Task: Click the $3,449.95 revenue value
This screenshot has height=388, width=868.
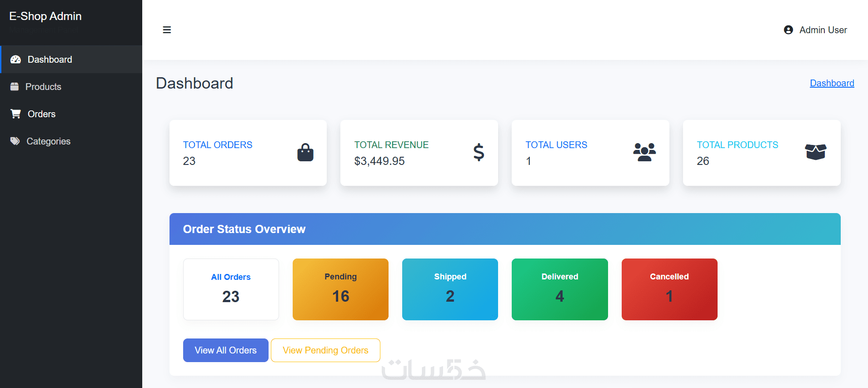Action: (379, 161)
